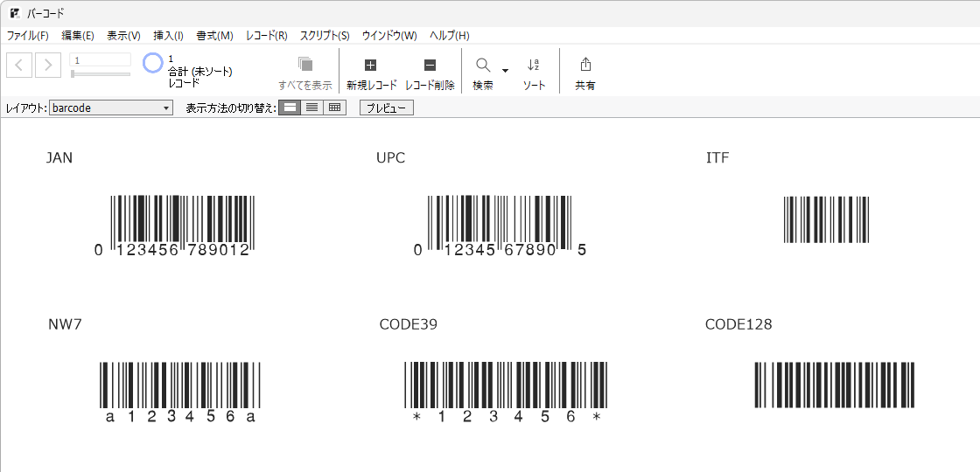This screenshot has height=472, width=980.
Task: Click the NW7 label text
Action: pyautogui.click(x=65, y=324)
